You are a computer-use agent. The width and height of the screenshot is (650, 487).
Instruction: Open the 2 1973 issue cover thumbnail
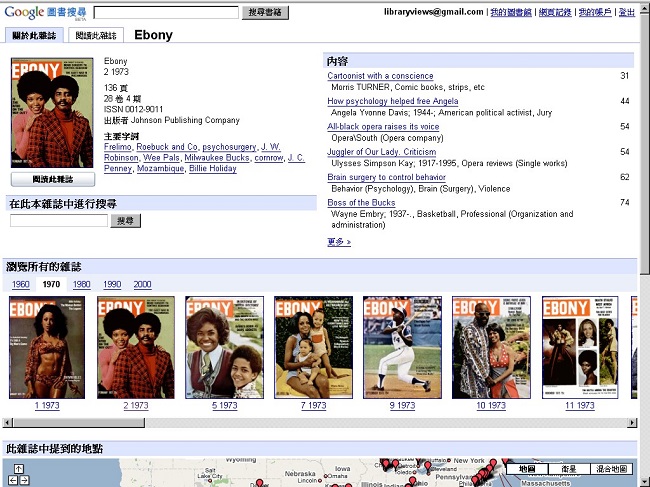(136, 347)
